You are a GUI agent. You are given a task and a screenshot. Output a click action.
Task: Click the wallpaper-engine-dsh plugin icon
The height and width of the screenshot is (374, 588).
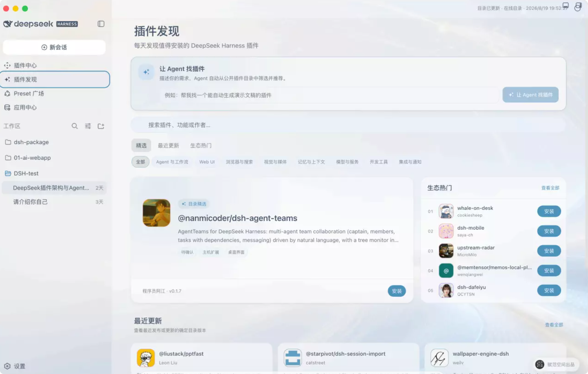pos(440,358)
